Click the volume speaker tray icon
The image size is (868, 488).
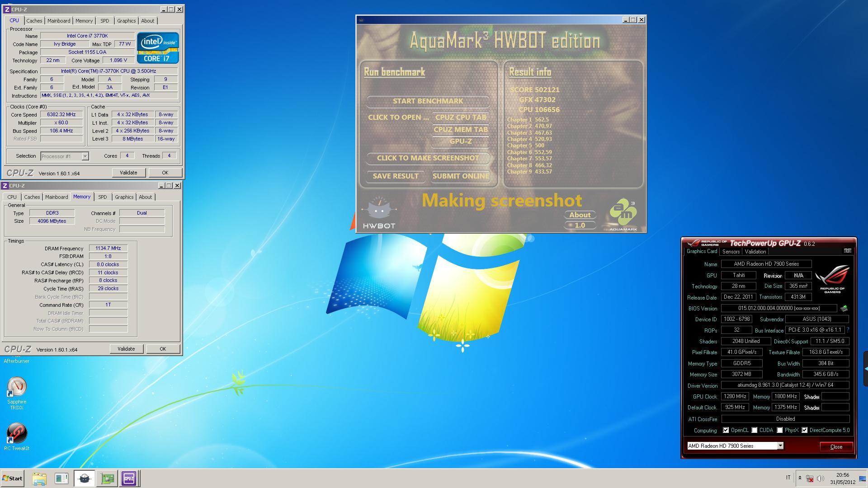(x=821, y=478)
